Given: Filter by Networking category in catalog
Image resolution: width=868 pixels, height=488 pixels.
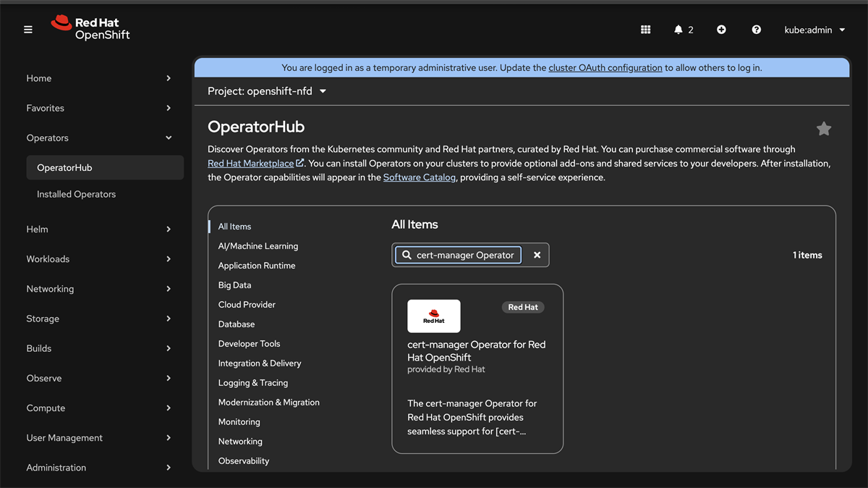Looking at the screenshot, I should coord(240,442).
